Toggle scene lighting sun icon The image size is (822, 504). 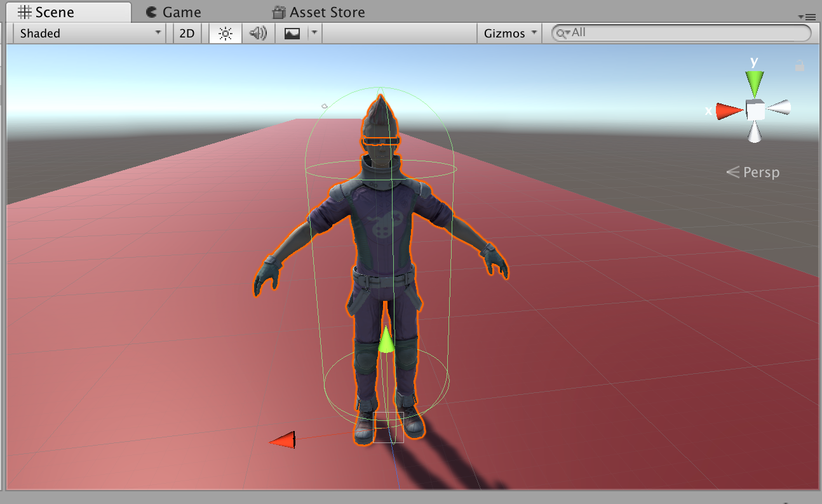[x=226, y=34]
